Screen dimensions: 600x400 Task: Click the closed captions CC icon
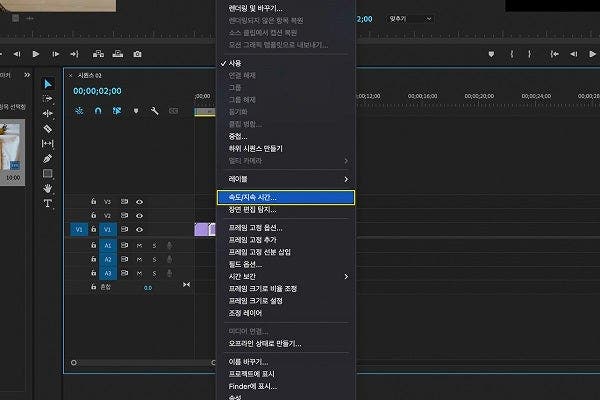coord(173,111)
